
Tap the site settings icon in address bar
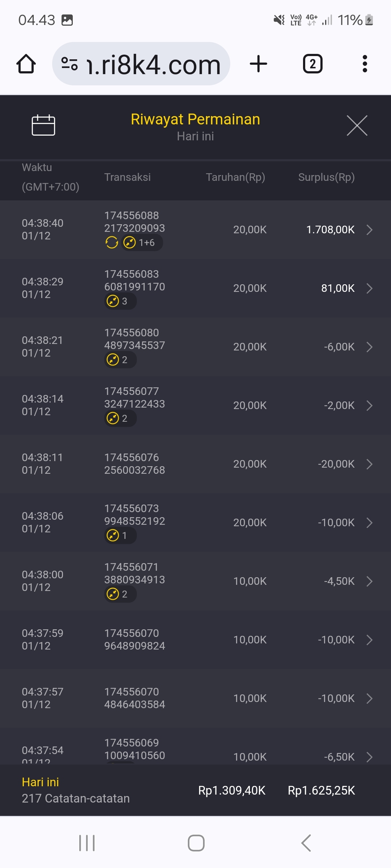pos(70,64)
